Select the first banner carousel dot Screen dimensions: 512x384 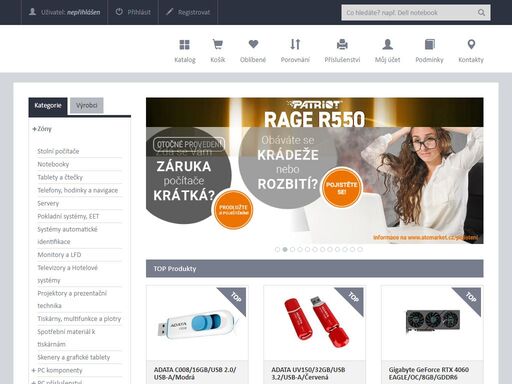(x=277, y=249)
